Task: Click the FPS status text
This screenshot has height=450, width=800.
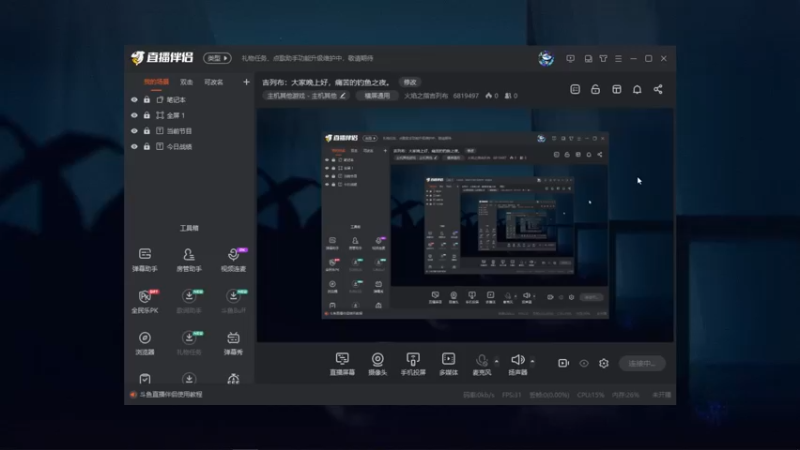Action: coord(512,395)
